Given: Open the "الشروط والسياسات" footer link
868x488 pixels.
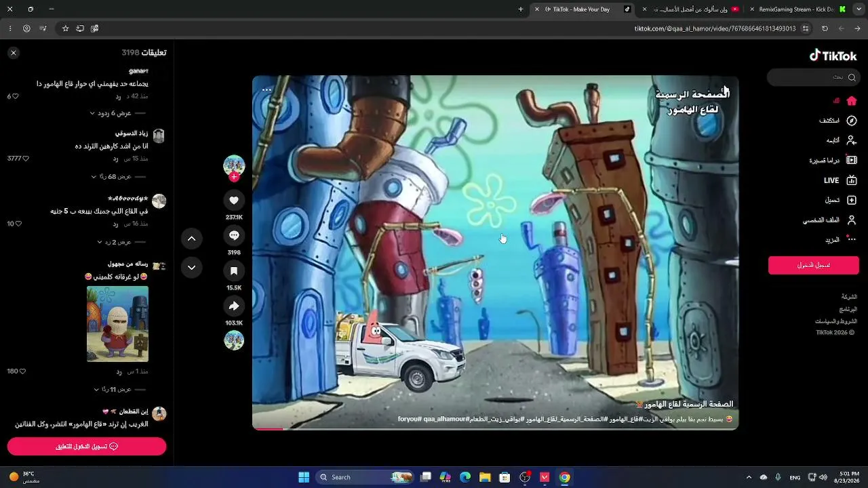Looking at the screenshot, I should click(x=836, y=321).
